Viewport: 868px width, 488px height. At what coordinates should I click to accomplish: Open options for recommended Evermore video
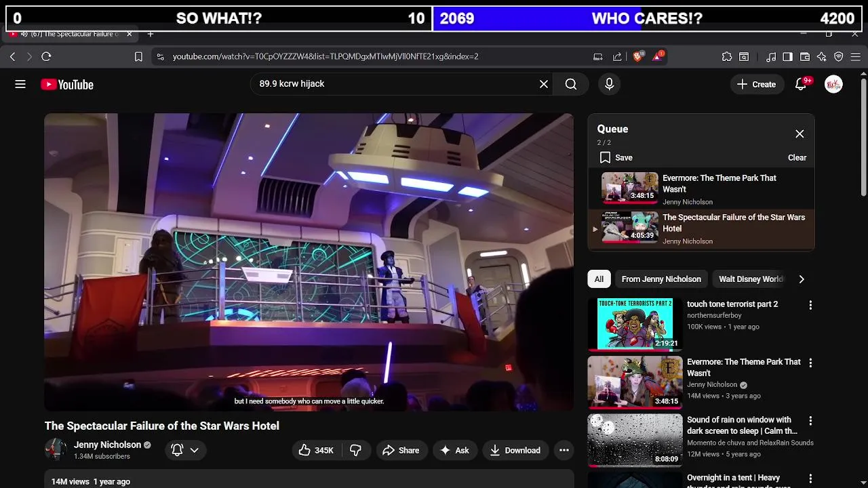click(x=810, y=363)
